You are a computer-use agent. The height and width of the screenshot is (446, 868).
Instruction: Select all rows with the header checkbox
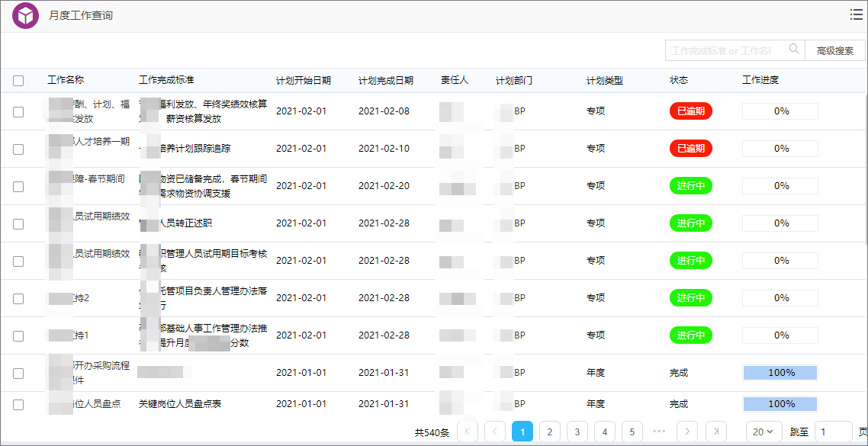click(19, 79)
